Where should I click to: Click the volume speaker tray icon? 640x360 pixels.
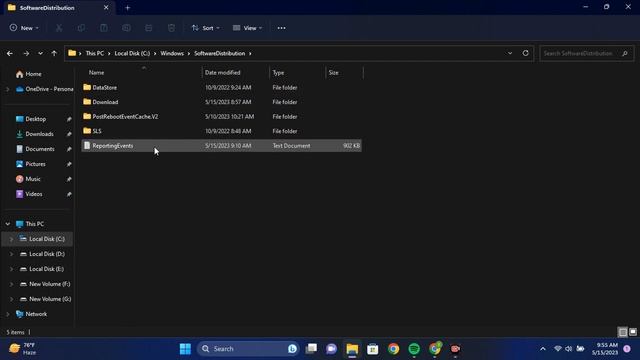point(568,349)
